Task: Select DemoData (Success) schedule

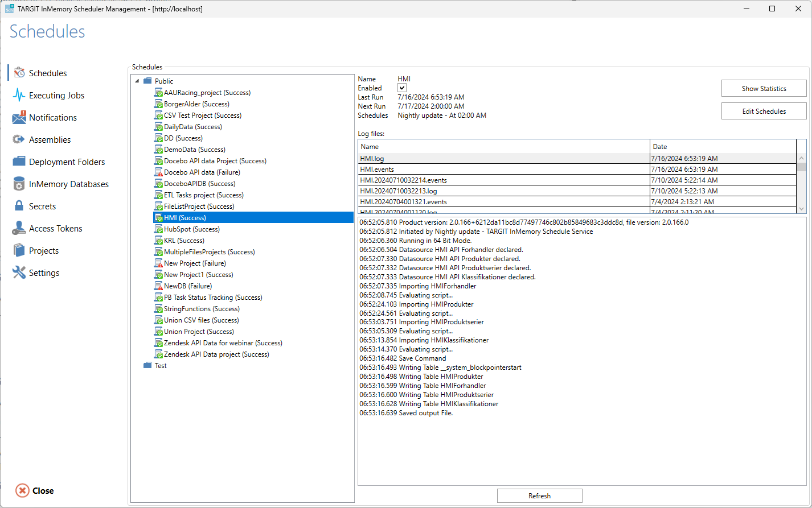Action: 195,150
